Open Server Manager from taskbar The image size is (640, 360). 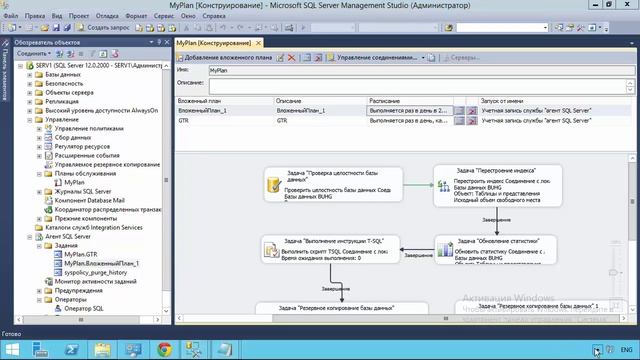pos(40,350)
